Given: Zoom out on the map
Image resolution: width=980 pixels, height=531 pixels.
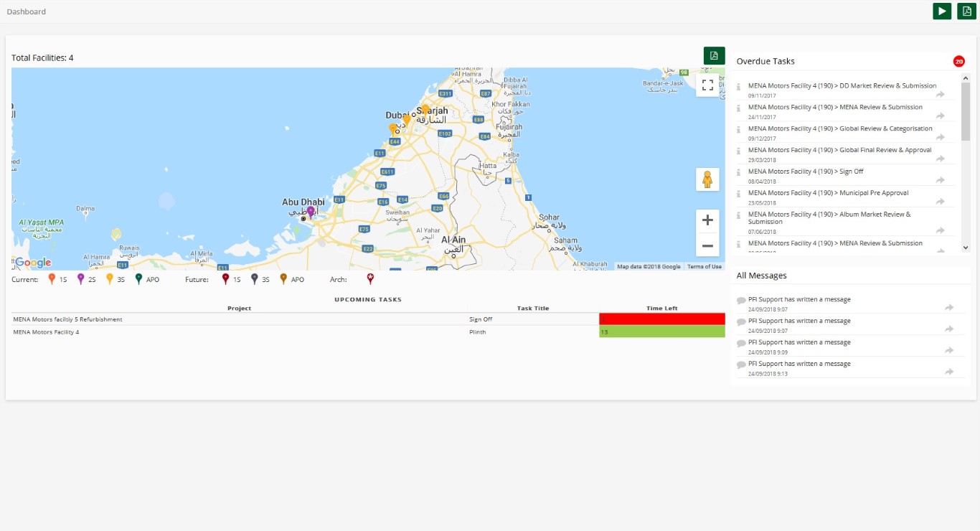Looking at the screenshot, I should coord(707,245).
